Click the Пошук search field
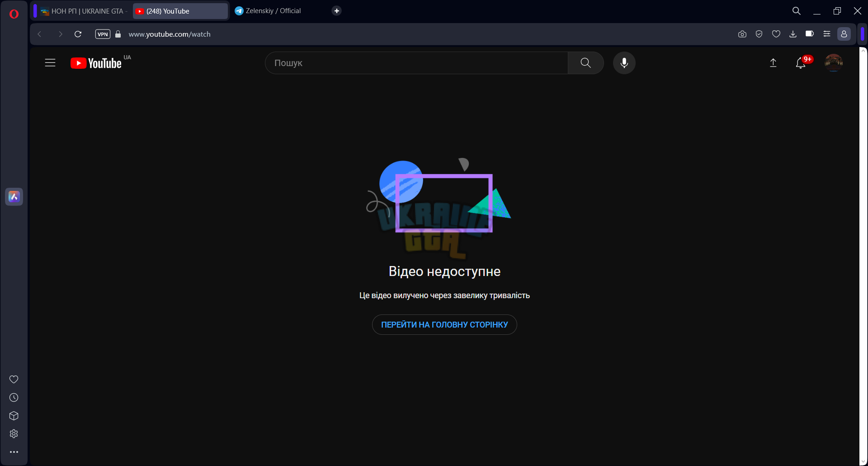This screenshot has height=466, width=868. [416, 63]
